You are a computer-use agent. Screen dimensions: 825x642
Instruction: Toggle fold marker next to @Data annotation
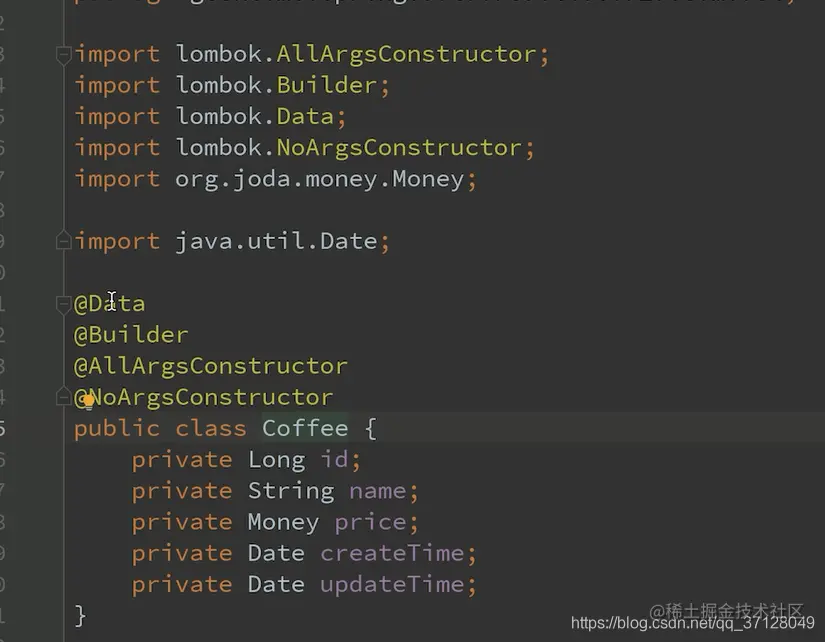pyautogui.click(x=64, y=303)
